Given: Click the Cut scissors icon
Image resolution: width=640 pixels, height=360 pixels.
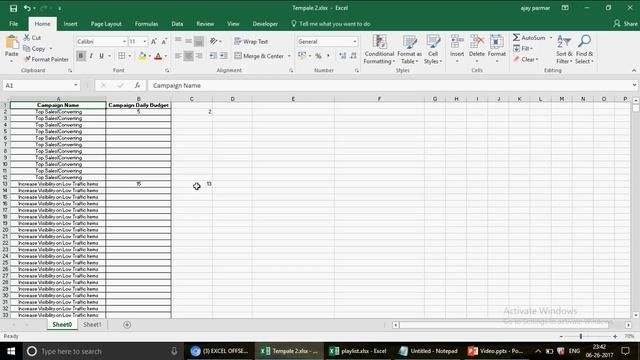Looking at the screenshot, I should (27, 38).
